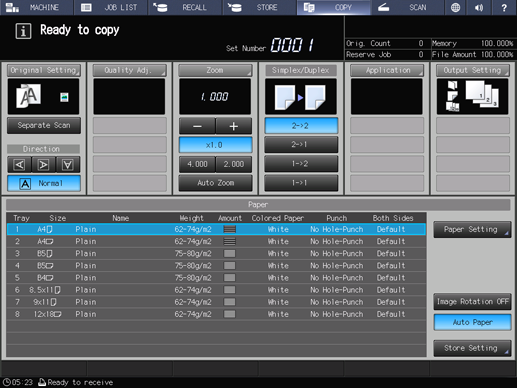Image resolution: width=517 pixels, height=388 pixels.
Task: Open the MACHINE tab
Action: (37, 7)
